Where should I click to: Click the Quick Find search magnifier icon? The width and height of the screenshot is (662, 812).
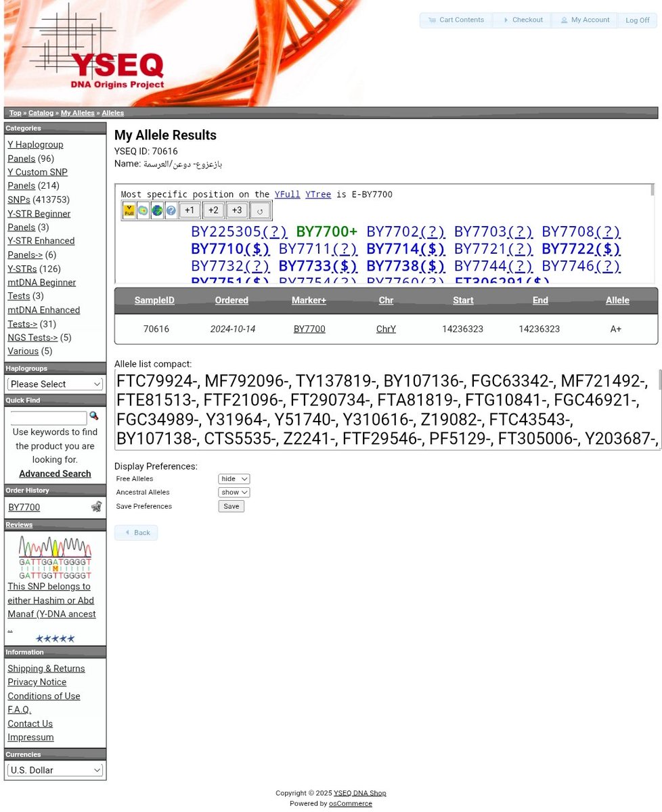pyautogui.click(x=93, y=416)
